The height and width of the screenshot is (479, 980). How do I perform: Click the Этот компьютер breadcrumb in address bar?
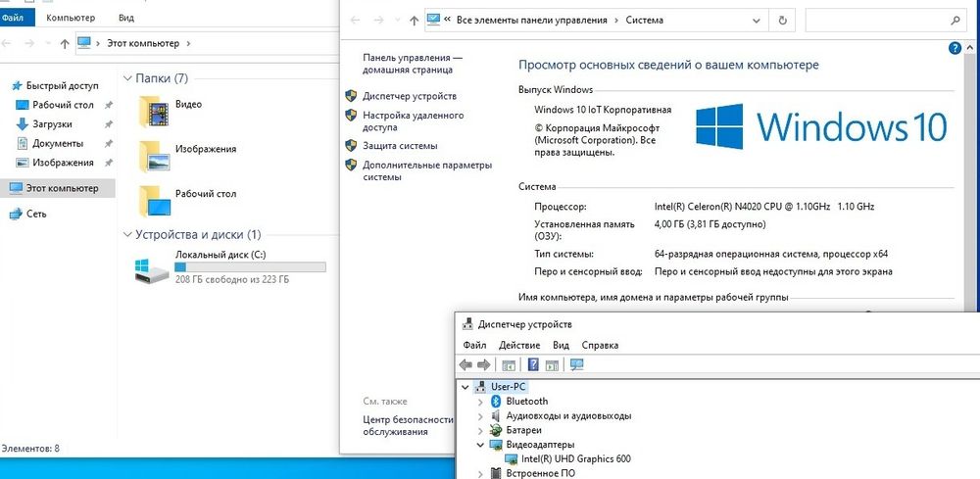(143, 44)
